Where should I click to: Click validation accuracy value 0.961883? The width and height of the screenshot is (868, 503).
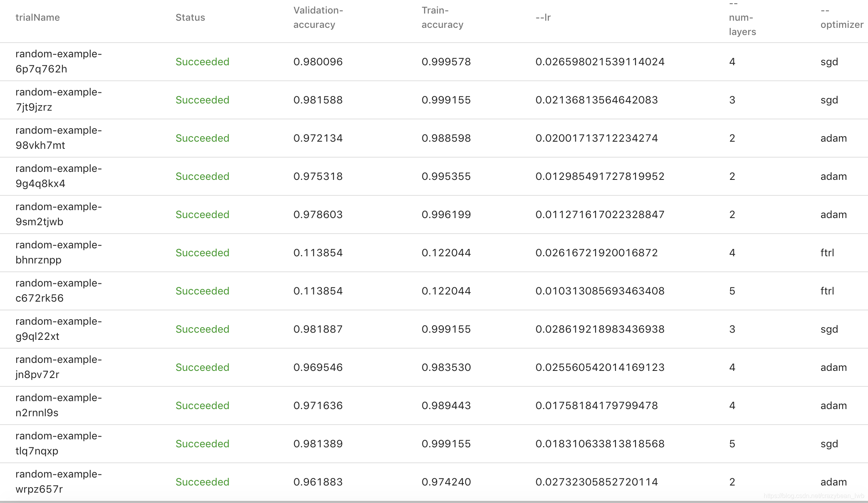318,482
